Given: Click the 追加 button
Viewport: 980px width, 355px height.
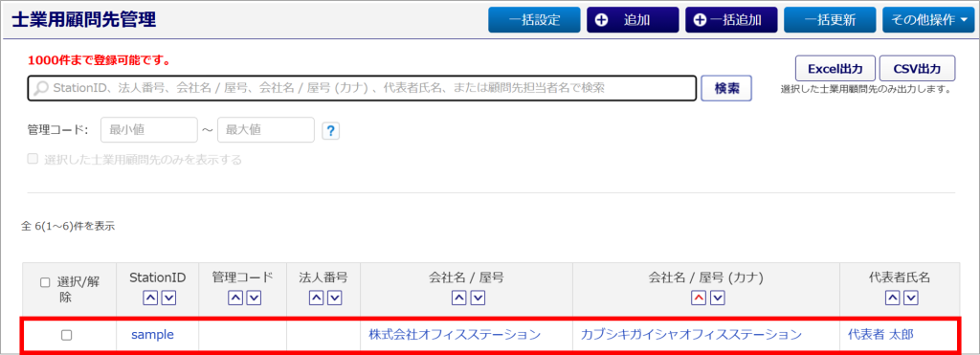Looking at the screenshot, I should click(x=633, y=20).
